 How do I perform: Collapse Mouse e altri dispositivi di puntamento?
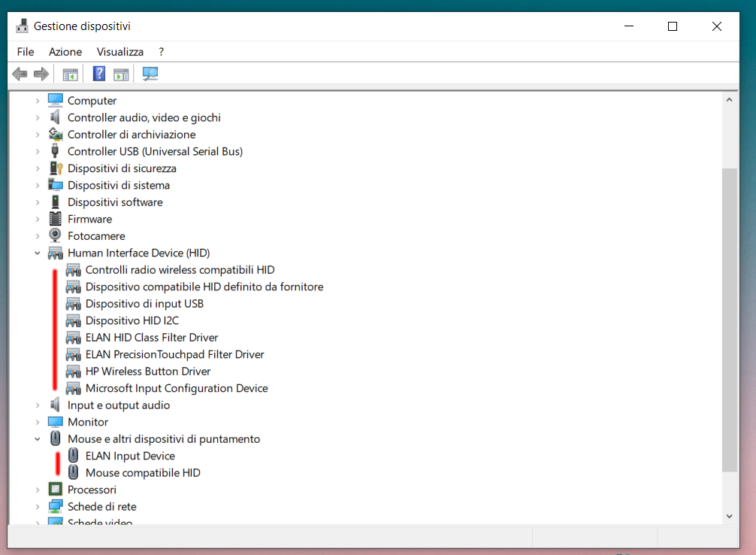tap(38, 438)
